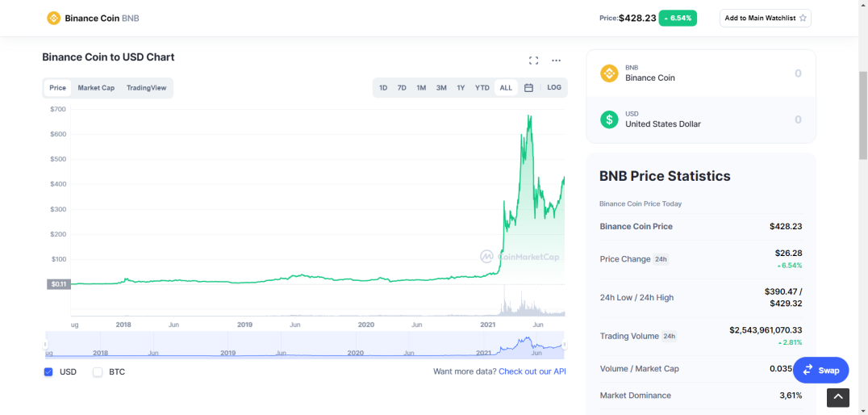Viewport: 868px width, 415px height.
Task: Click the Swap button
Action: [821, 370]
